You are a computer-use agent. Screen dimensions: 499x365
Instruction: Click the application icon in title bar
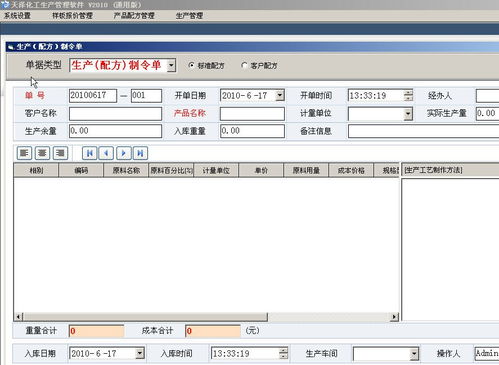point(5,5)
